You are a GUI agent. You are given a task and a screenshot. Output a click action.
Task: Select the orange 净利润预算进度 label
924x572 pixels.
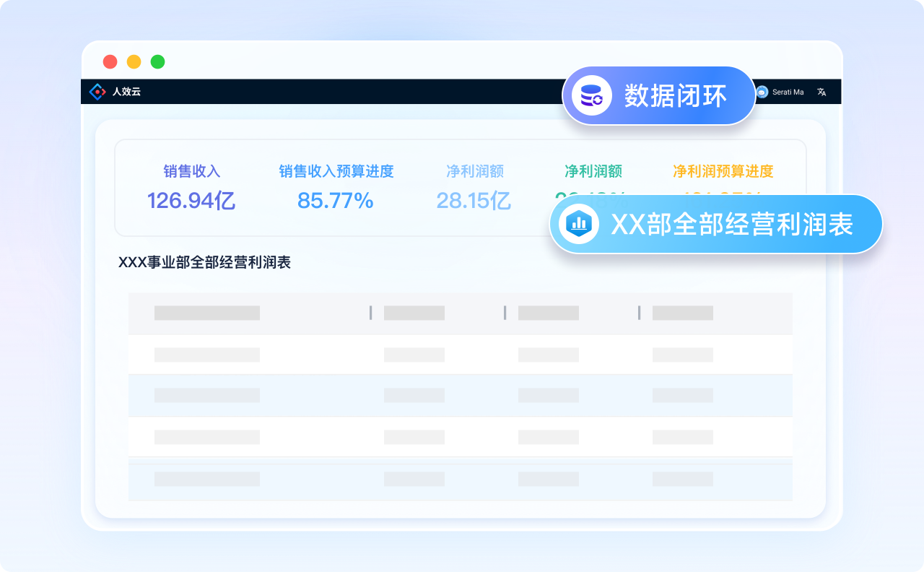point(723,171)
